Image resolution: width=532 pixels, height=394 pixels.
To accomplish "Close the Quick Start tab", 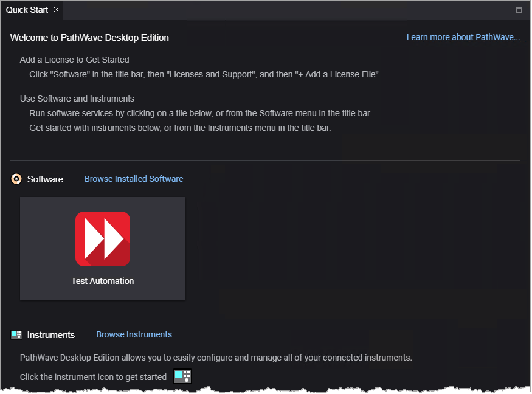I will [x=56, y=10].
